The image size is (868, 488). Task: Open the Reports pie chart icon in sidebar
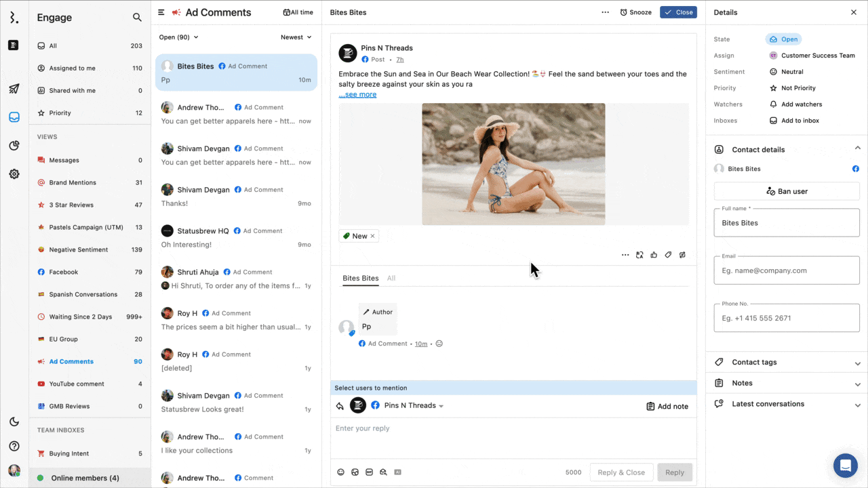[14, 145]
